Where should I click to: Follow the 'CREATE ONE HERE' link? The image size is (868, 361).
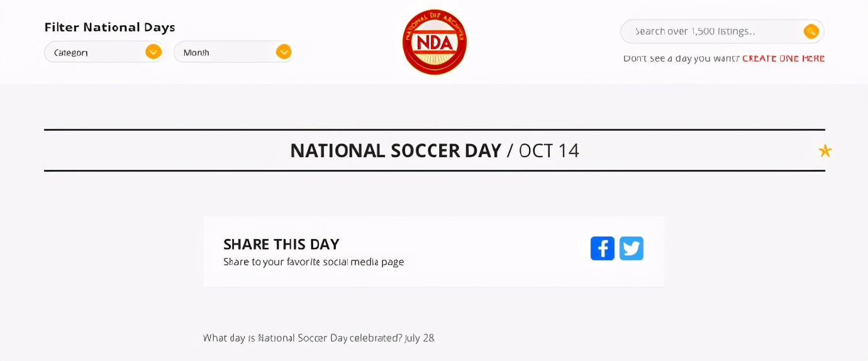tap(783, 58)
